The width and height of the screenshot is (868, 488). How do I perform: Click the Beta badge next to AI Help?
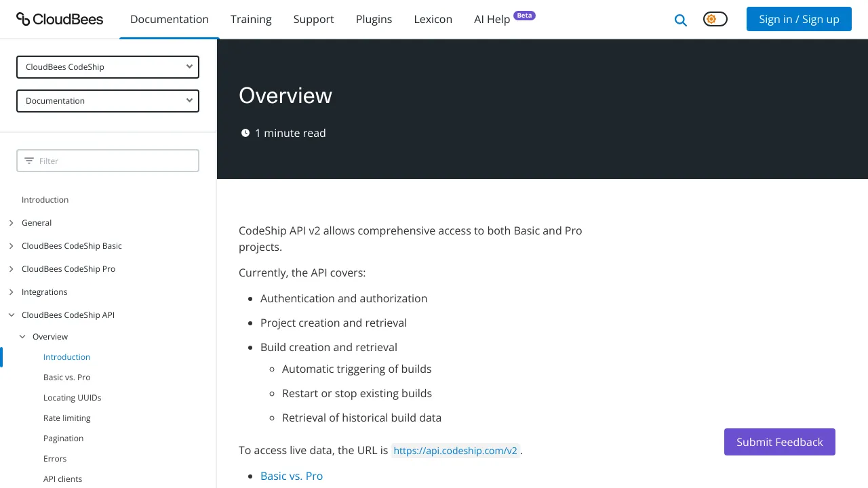[x=524, y=15]
